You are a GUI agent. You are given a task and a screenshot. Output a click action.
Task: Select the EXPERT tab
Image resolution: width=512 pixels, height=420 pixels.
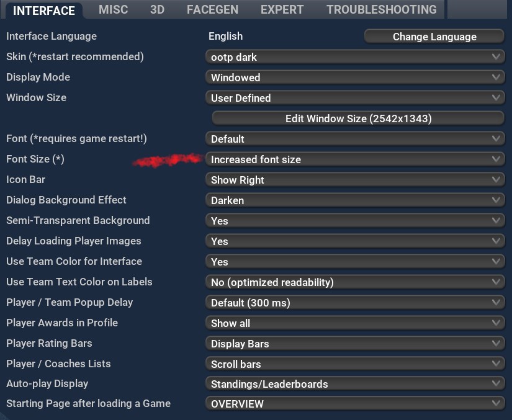(282, 10)
